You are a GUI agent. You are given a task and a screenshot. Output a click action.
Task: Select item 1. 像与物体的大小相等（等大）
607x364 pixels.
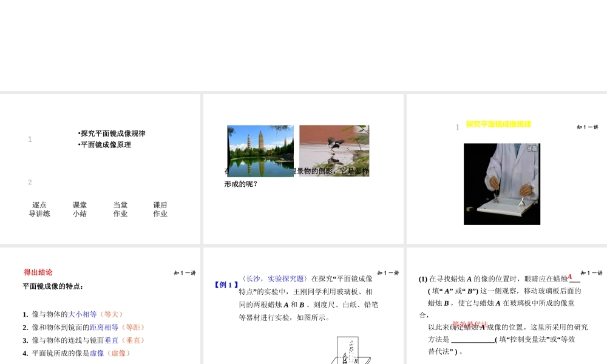tap(73, 314)
